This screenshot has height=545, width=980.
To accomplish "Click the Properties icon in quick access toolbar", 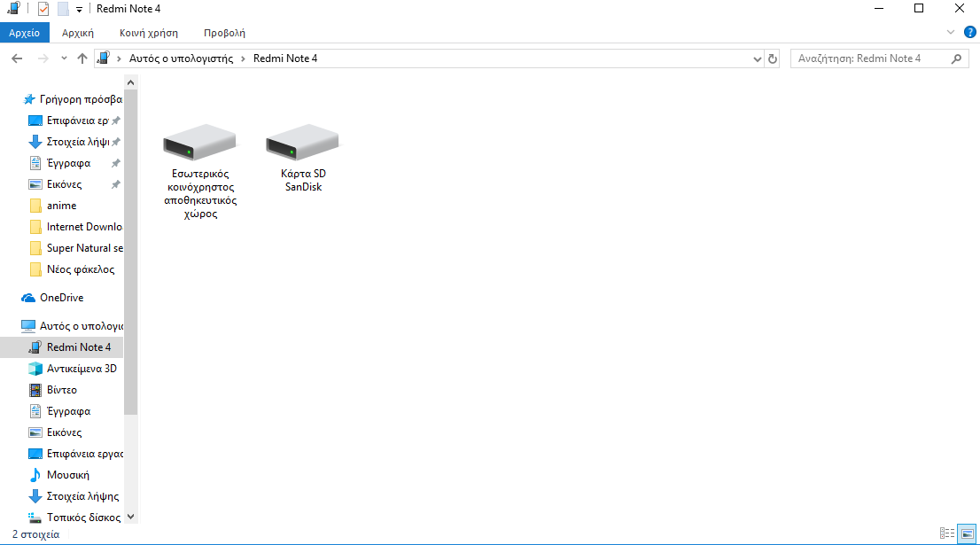I will point(43,9).
